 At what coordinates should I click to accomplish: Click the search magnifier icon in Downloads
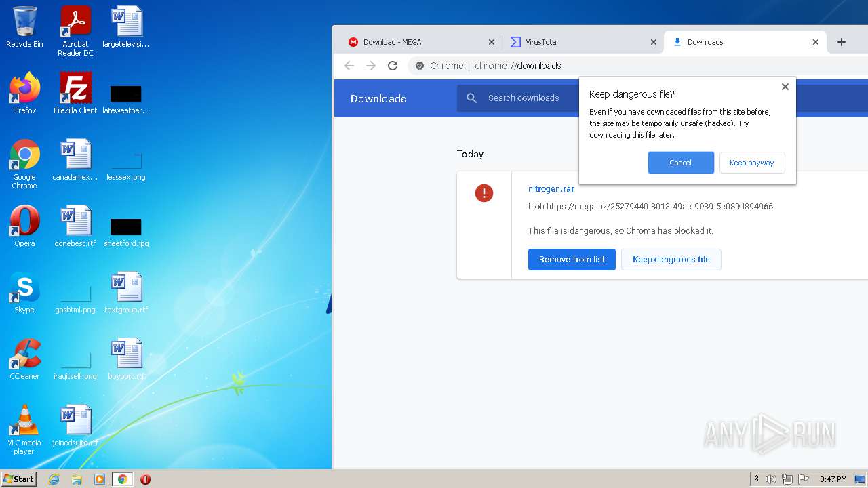(472, 98)
